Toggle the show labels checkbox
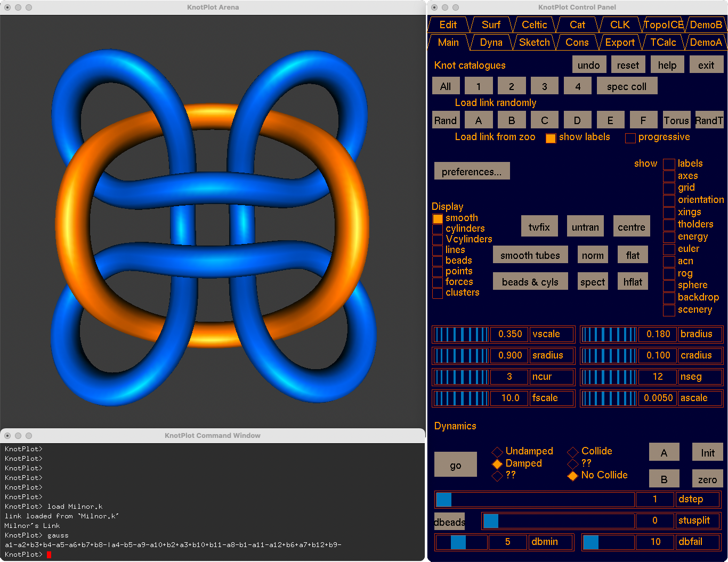Image resolution: width=728 pixels, height=562 pixels. (551, 138)
